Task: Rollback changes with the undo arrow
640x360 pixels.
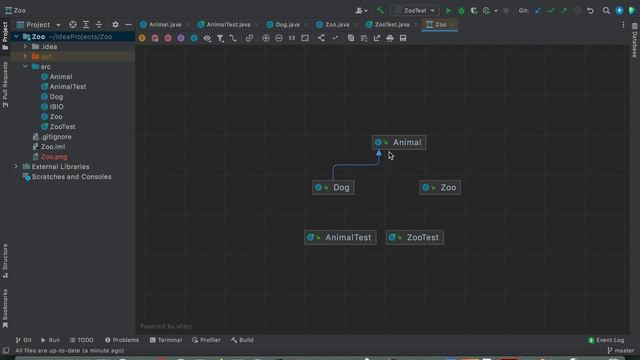Action: click(x=590, y=11)
